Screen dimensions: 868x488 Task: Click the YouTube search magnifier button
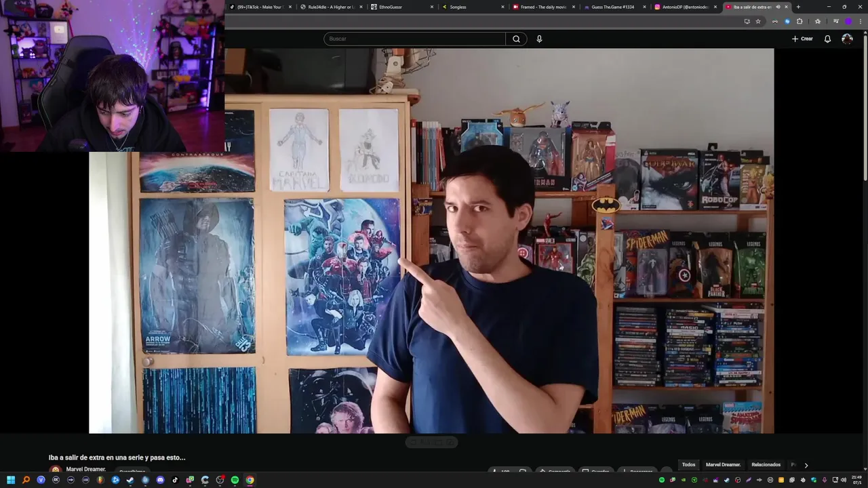coord(516,39)
